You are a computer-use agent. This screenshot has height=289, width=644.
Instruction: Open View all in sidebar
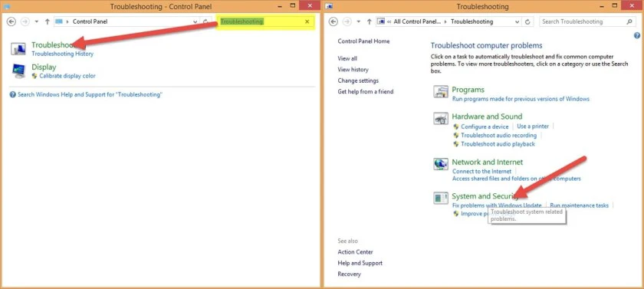pos(347,58)
